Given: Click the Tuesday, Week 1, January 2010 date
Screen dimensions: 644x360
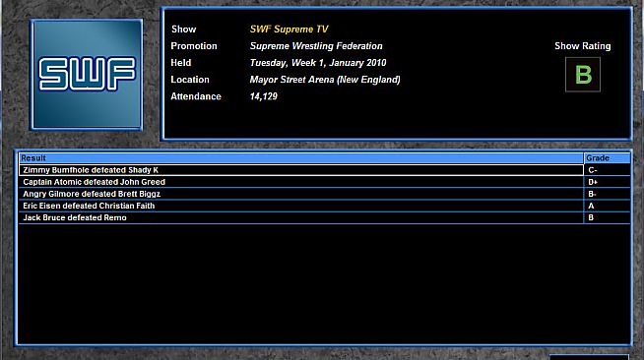Looking at the screenshot, I should point(318,63).
